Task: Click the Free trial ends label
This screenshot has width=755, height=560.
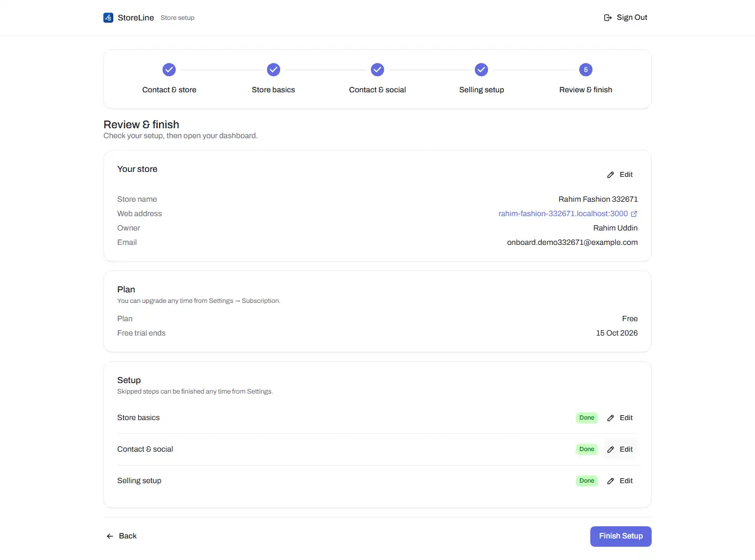Action: coord(141,333)
